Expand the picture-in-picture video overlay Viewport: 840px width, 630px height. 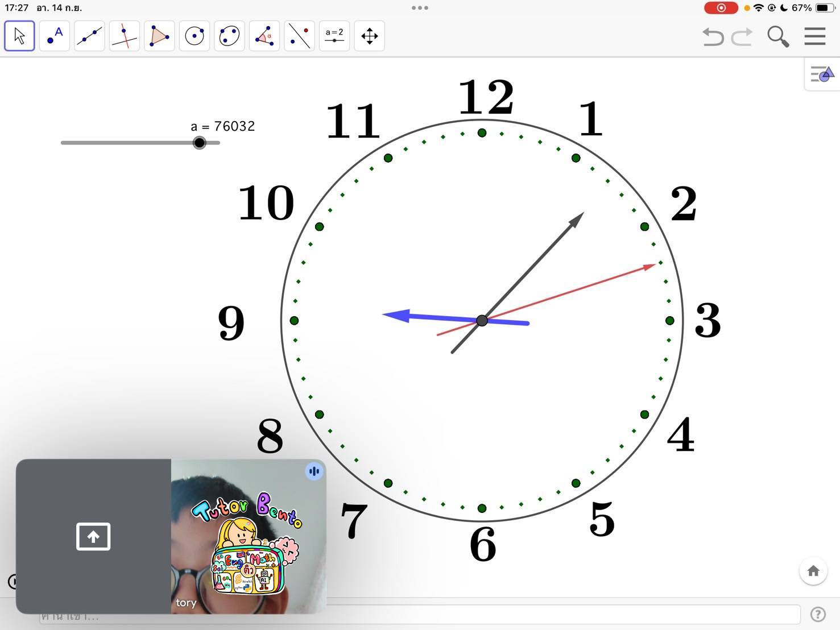(x=93, y=536)
